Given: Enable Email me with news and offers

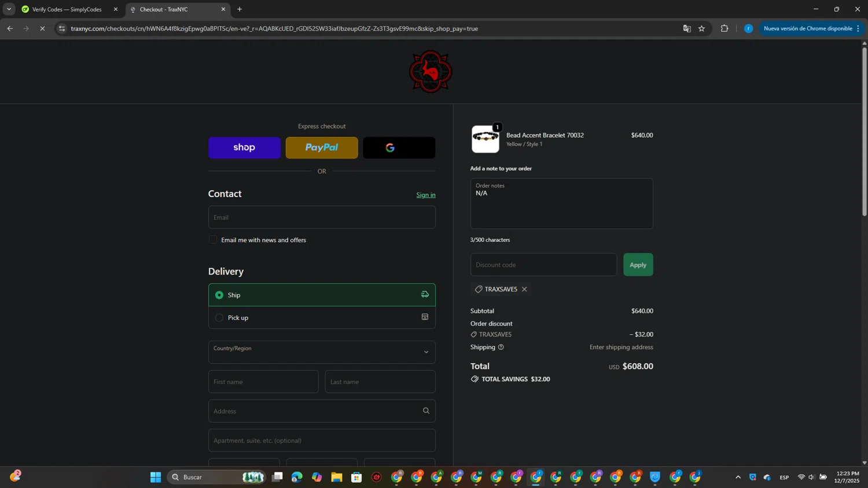Looking at the screenshot, I should click(213, 240).
